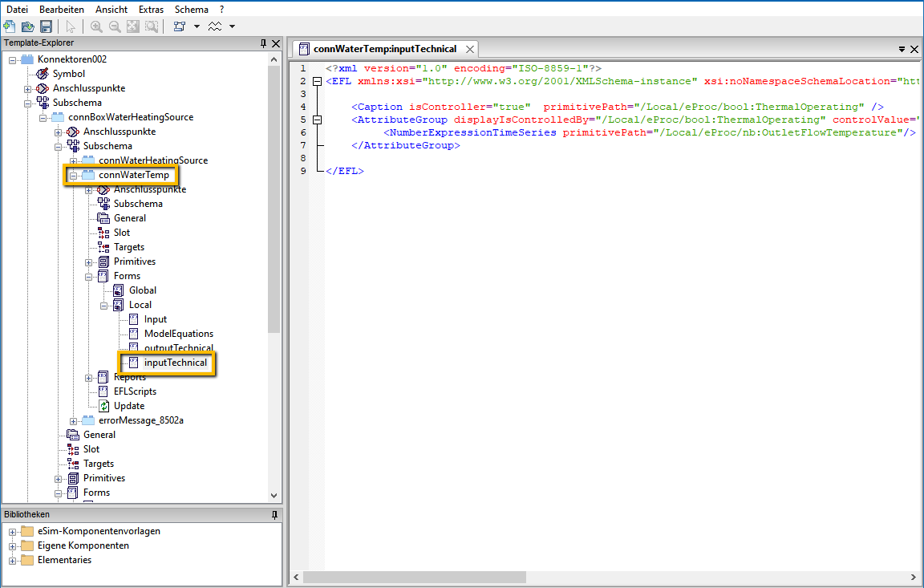This screenshot has width=924, height=588.
Task: Pin the Template-Explorer panel
Action: click(263, 43)
